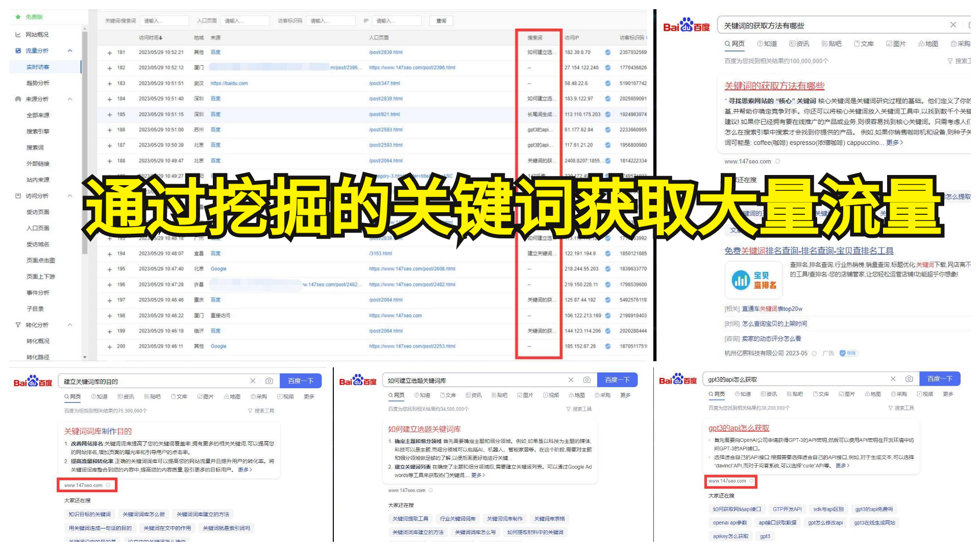This screenshot has height=551, width=980.
Task: Click the globe icon next to IP 182.39.8.70
Action: pyautogui.click(x=607, y=52)
